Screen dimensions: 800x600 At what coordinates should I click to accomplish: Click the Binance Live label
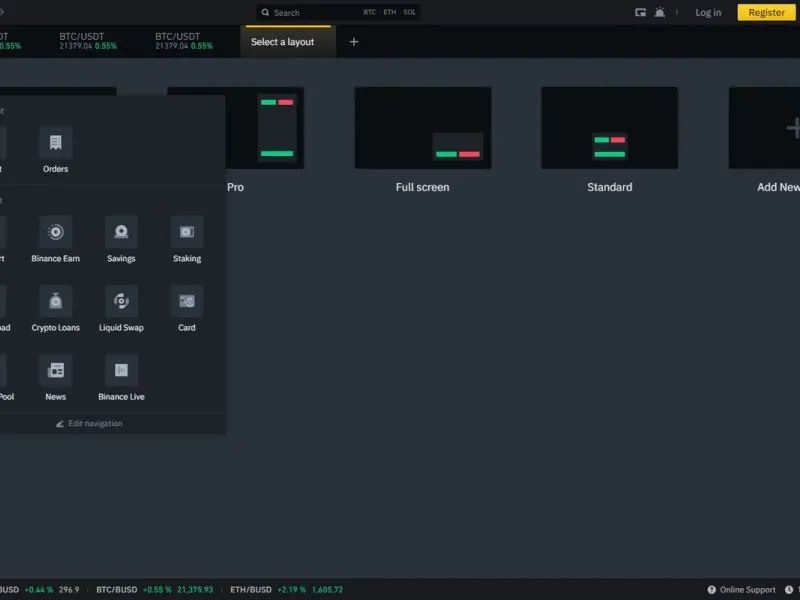[x=121, y=396]
